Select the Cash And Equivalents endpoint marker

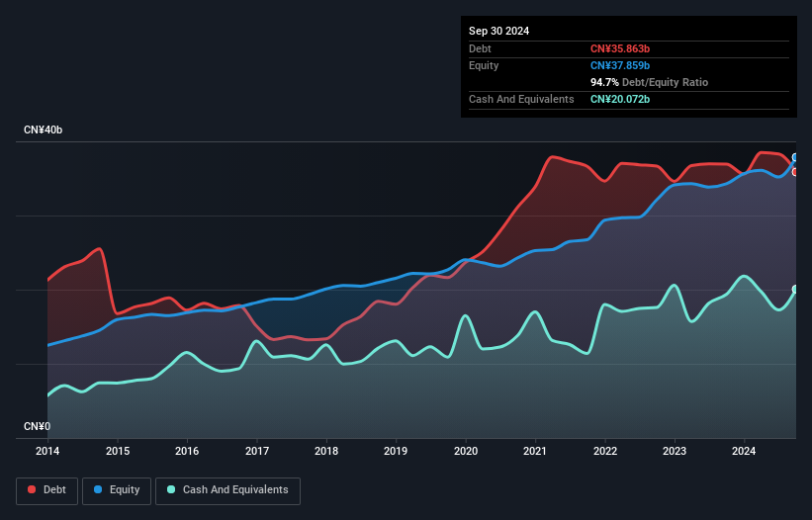[x=795, y=290]
